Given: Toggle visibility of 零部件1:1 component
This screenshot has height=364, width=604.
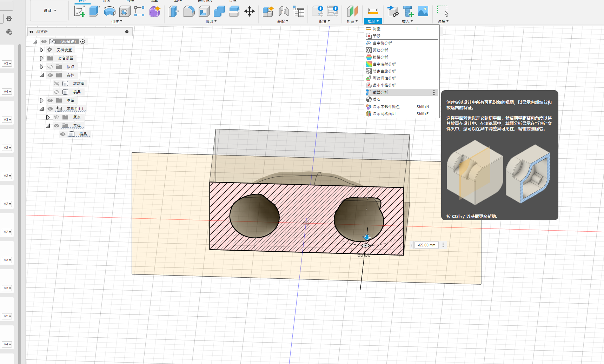Looking at the screenshot, I should click(50, 109).
